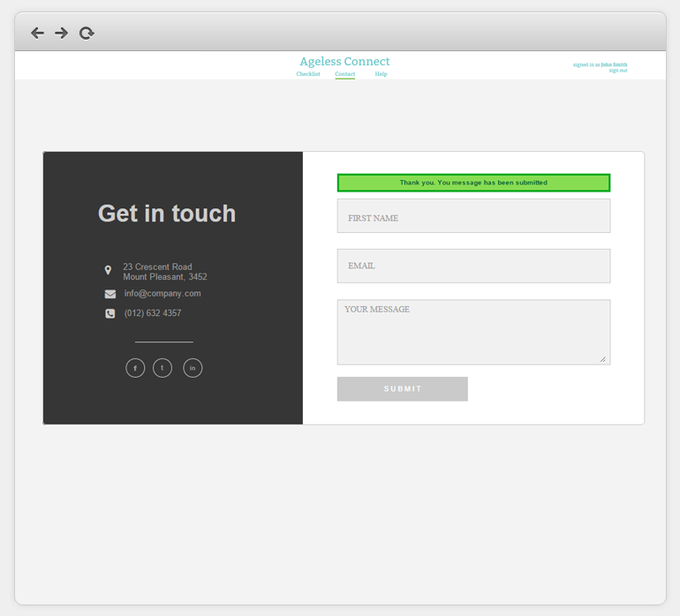The height and width of the screenshot is (616, 680).
Task: Click the info@company.com email address
Action: click(162, 294)
